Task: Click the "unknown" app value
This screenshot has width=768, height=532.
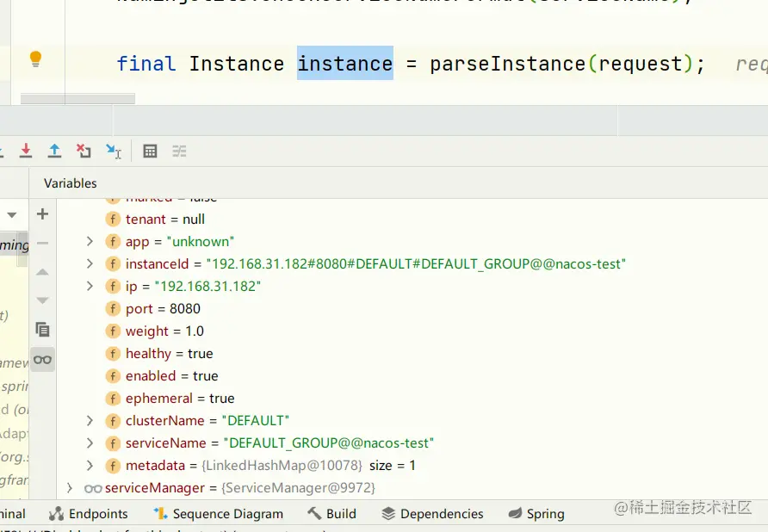Action: (x=201, y=242)
